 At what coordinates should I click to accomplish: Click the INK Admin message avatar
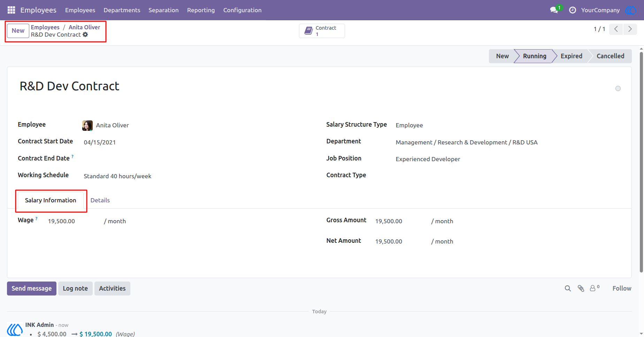pos(15,329)
